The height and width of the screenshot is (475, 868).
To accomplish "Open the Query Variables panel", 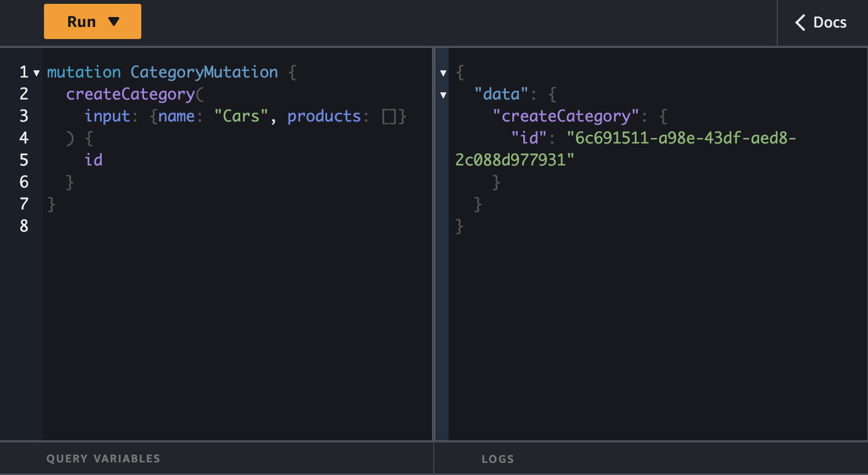I will click(x=103, y=459).
